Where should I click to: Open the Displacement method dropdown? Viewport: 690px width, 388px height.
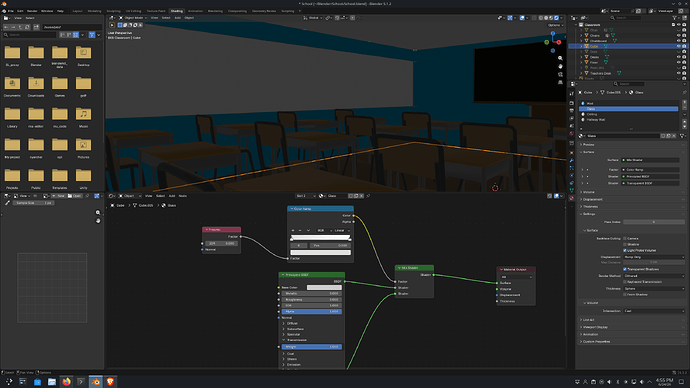point(654,257)
